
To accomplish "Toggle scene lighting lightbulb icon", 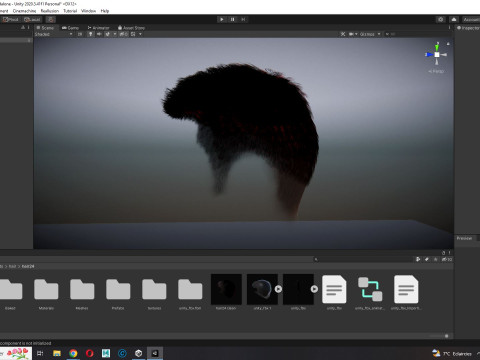I will click(x=90, y=34).
